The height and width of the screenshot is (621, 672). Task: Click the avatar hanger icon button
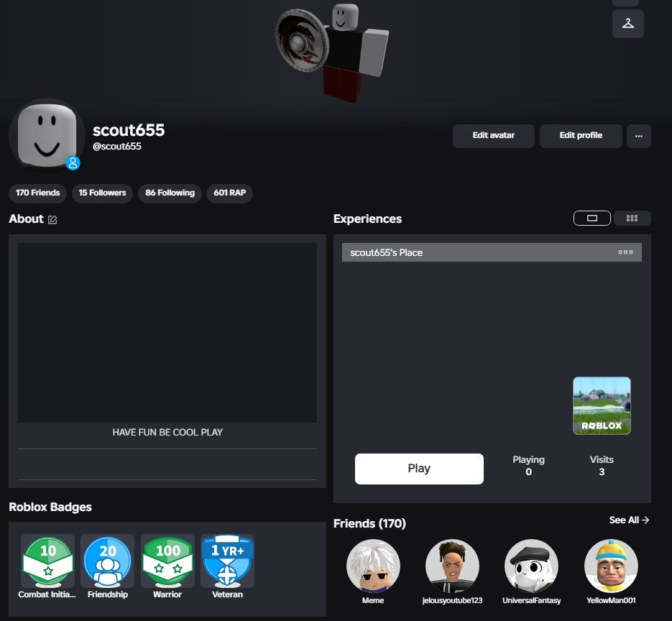pyautogui.click(x=628, y=24)
